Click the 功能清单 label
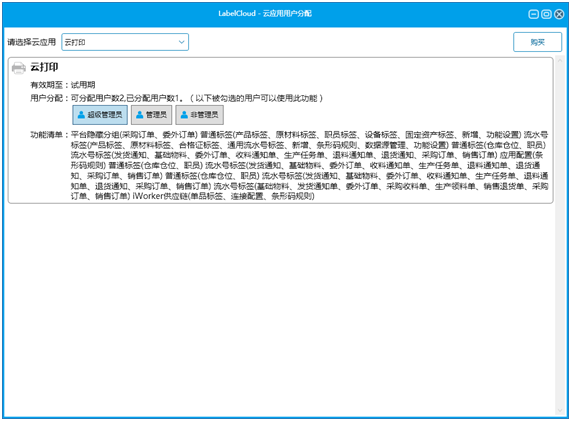 pos(49,135)
